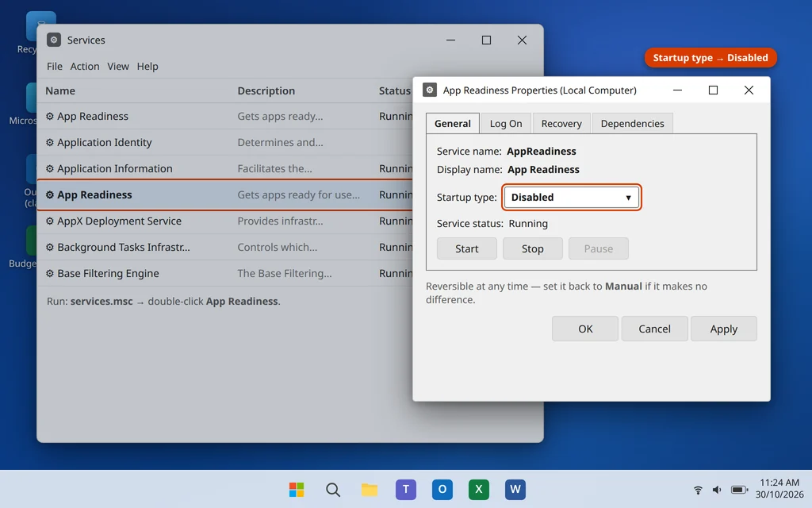Click the 'Controls which...' description text
This screenshot has width=812, height=508.
click(277, 248)
